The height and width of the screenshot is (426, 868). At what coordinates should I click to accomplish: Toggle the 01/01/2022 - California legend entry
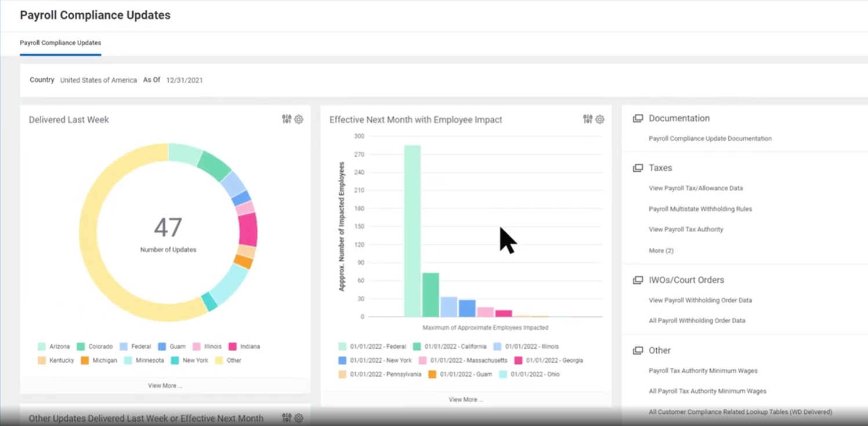click(x=449, y=346)
